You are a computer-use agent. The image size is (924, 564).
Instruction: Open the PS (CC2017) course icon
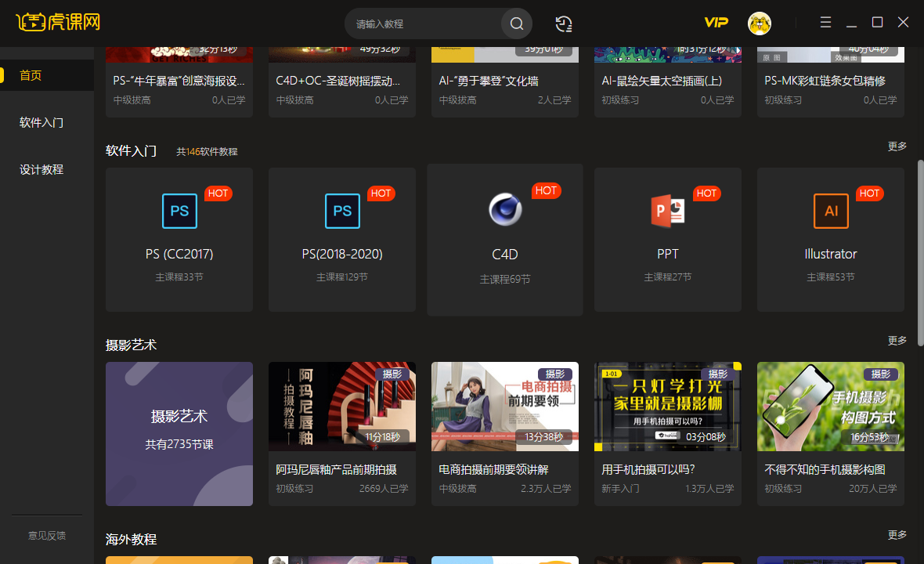[x=179, y=211]
